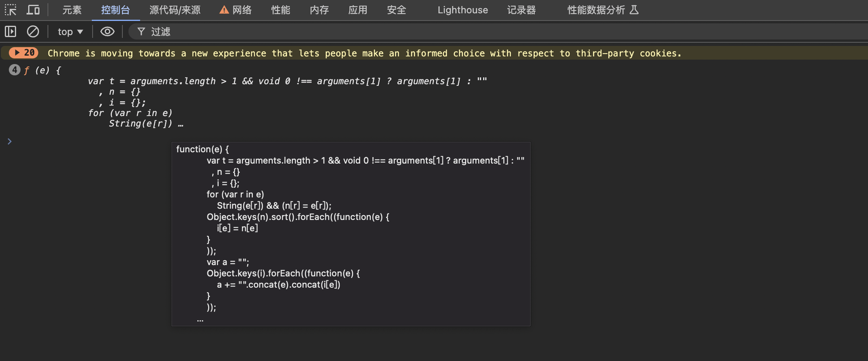Image resolution: width=868 pixels, height=361 pixels.
Task: Show the console sidebar panel icon
Action: click(x=10, y=31)
